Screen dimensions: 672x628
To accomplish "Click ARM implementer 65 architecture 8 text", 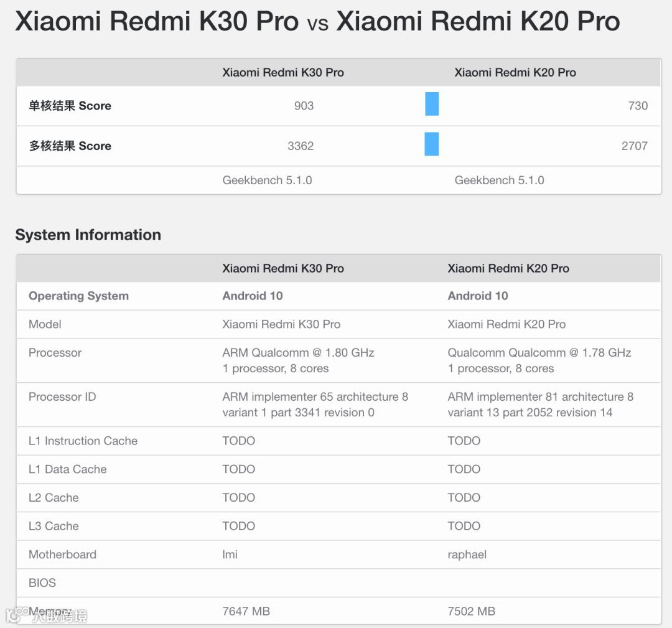I will (x=315, y=397).
